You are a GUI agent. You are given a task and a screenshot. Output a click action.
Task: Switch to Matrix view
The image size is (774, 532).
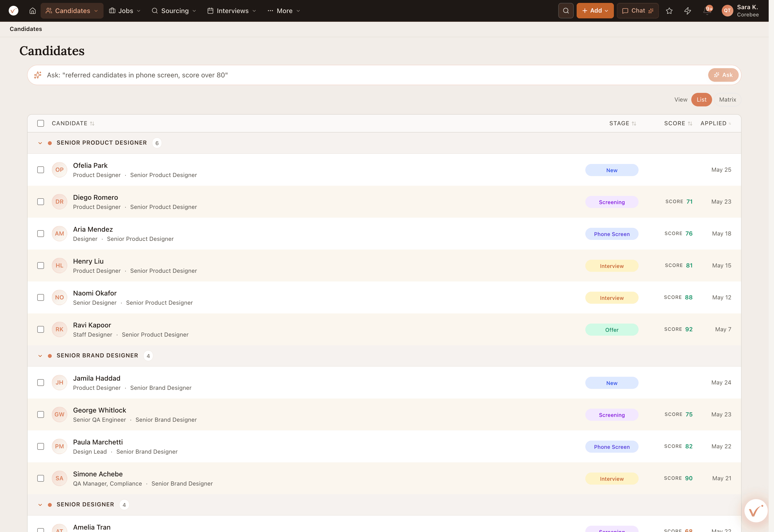click(727, 100)
